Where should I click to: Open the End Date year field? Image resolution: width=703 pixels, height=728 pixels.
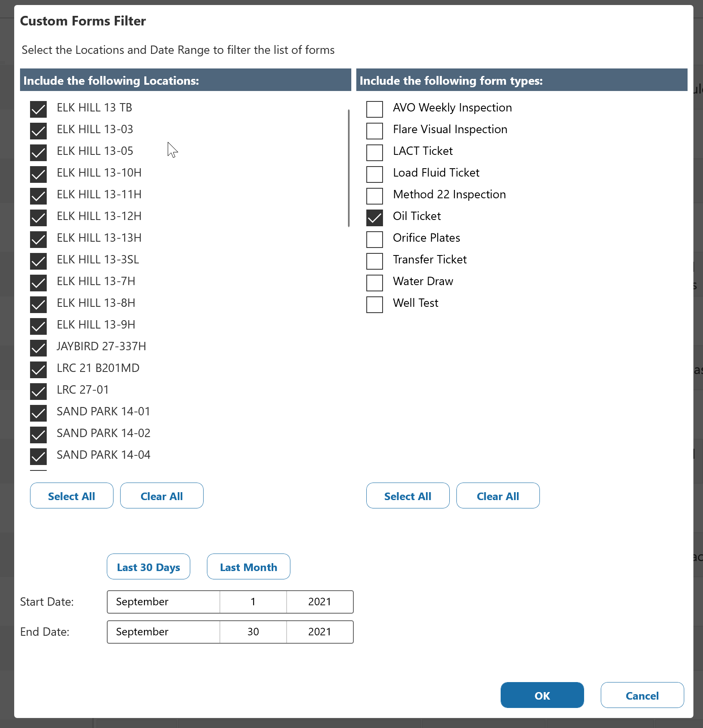coord(320,632)
